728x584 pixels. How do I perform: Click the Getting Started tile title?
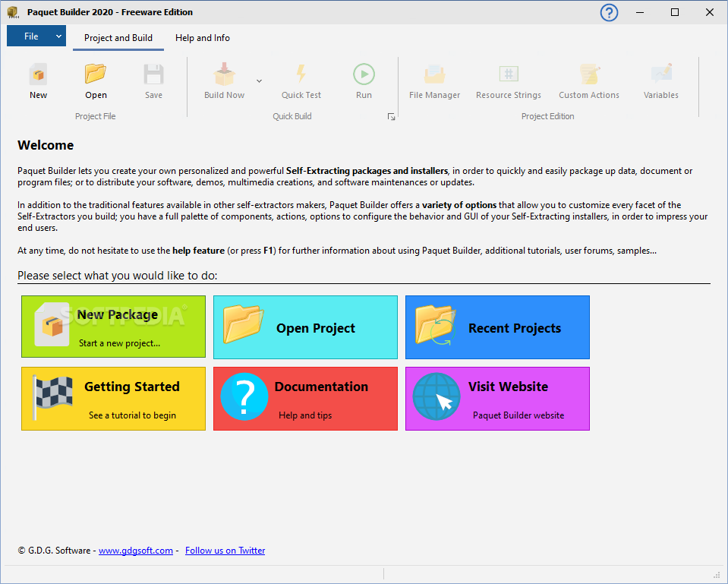click(132, 387)
